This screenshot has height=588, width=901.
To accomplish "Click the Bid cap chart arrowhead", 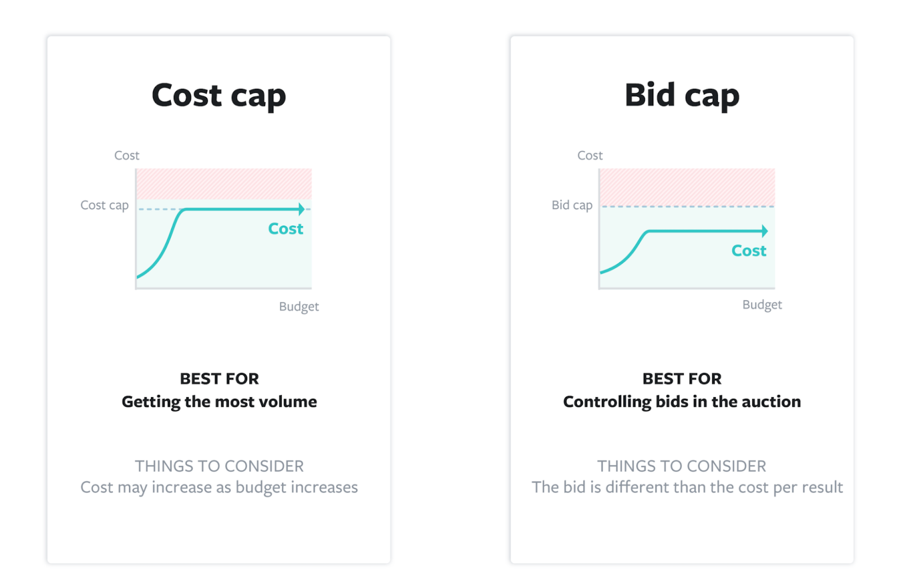I will pos(765,231).
